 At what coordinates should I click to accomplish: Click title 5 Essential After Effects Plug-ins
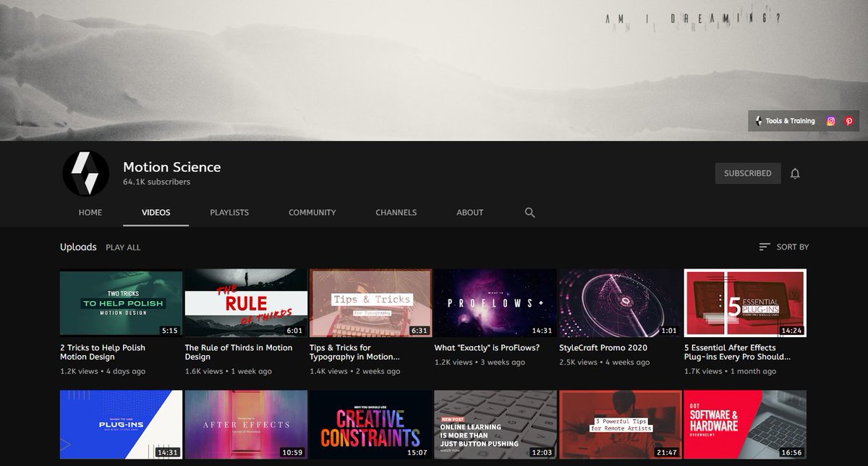[x=737, y=352]
